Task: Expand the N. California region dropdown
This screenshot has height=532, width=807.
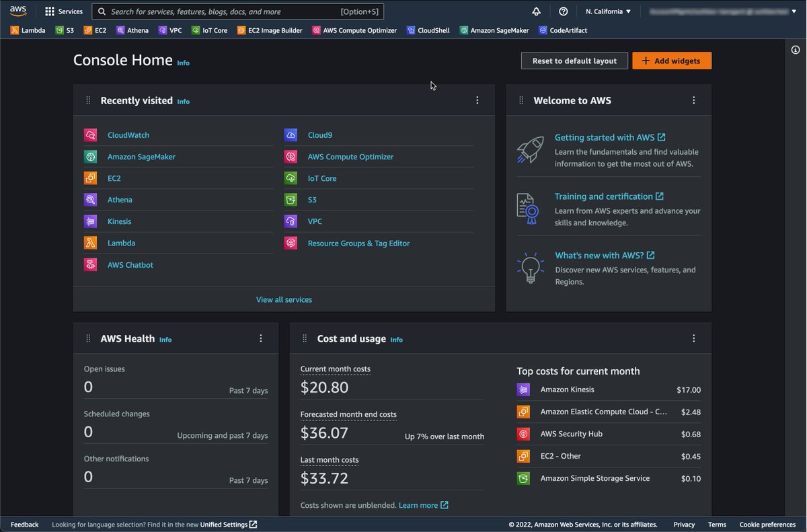Action: pos(608,11)
